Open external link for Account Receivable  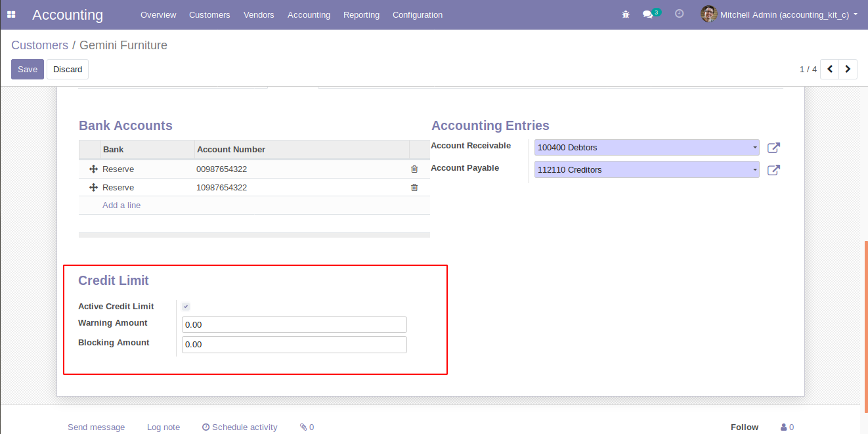click(x=773, y=148)
